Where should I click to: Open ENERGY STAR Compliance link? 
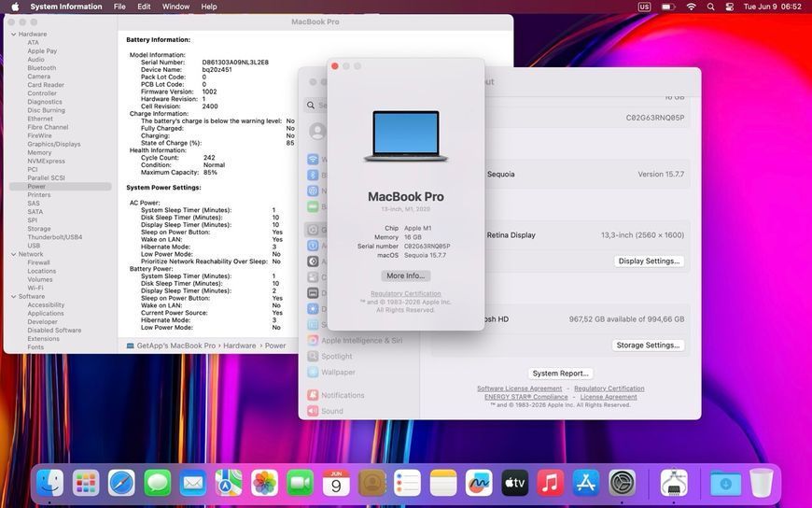tap(526, 397)
